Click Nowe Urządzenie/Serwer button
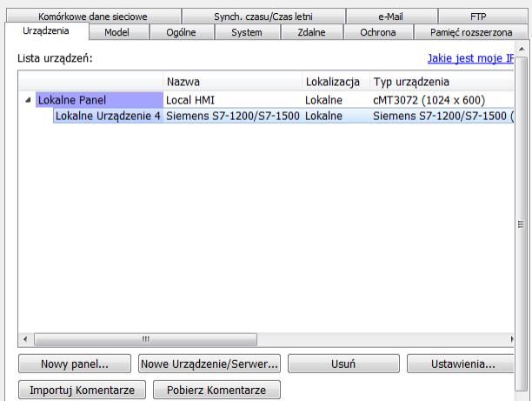532x401 pixels. (209, 363)
